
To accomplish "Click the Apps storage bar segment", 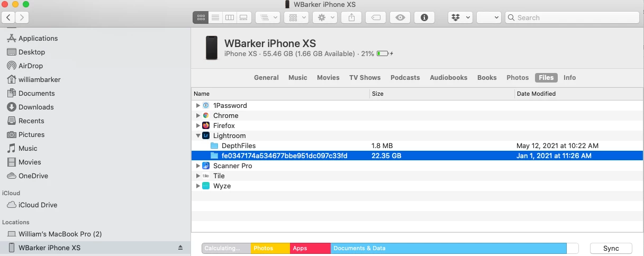I will tap(310, 248).
